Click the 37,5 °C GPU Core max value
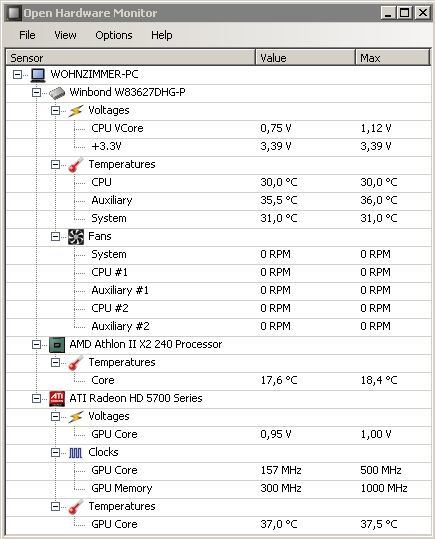Viewport: 435px width, 539px height. pos(379,524)
